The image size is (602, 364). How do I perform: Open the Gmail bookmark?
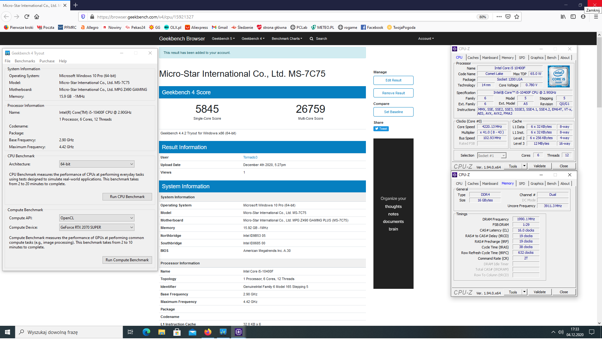[x=219, y=27]
